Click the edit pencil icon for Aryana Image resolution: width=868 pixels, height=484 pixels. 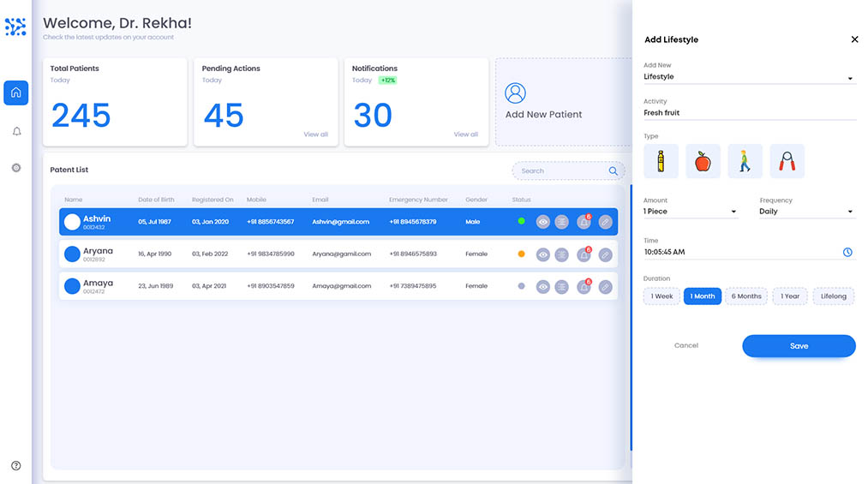click(x=605, y=254)
